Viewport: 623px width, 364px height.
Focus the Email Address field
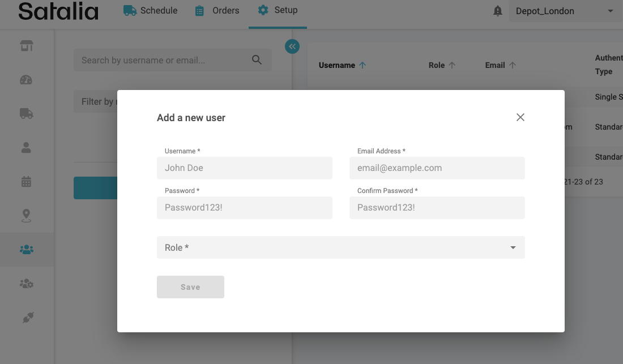tap(437, 168)
